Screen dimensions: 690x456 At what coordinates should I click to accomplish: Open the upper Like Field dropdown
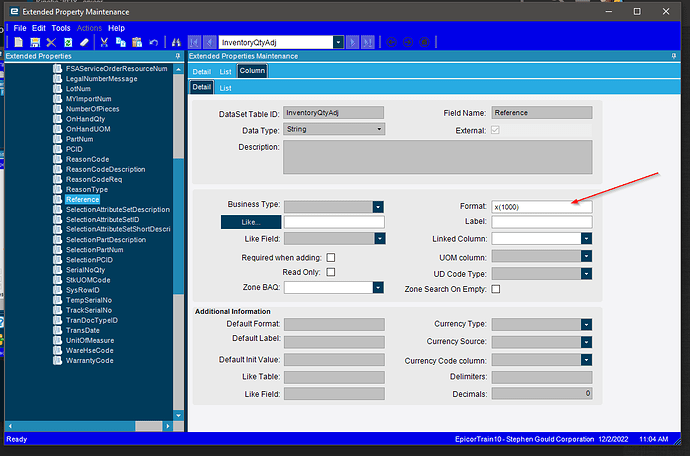[380, 239]
